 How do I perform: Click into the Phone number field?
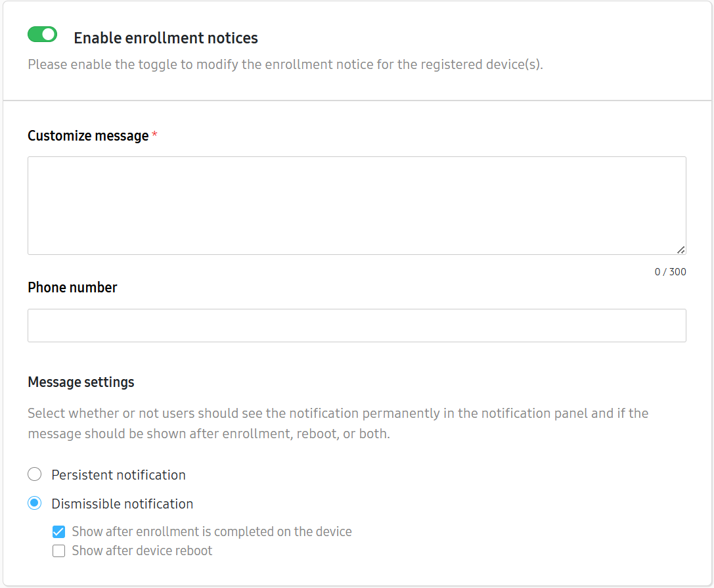tap(356, 325)
